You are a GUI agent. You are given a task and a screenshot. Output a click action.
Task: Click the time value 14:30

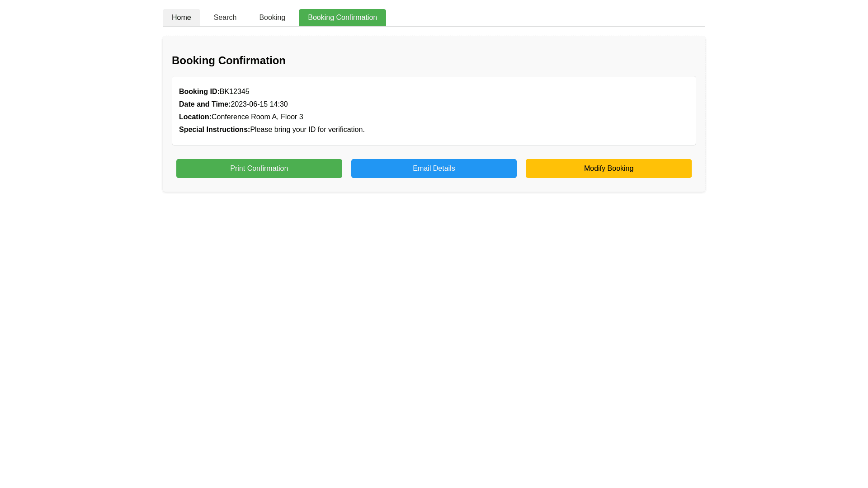point(278,104)
